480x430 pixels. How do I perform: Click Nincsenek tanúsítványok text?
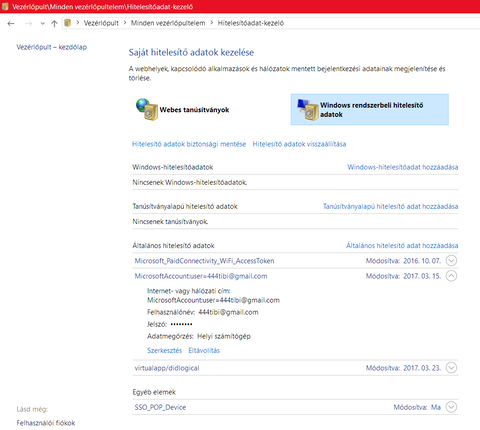coord(170,222)
